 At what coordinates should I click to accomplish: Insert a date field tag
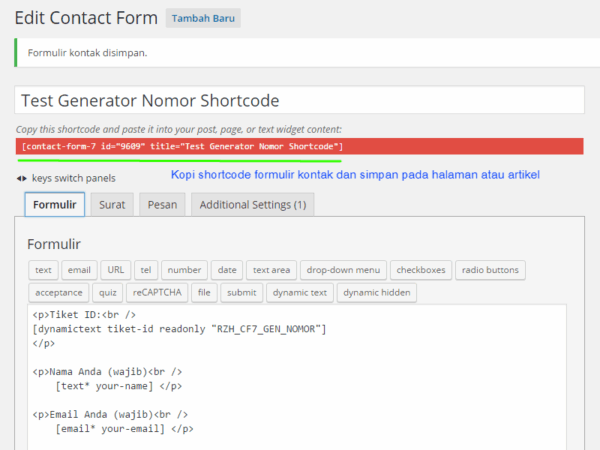pos(227,270)
